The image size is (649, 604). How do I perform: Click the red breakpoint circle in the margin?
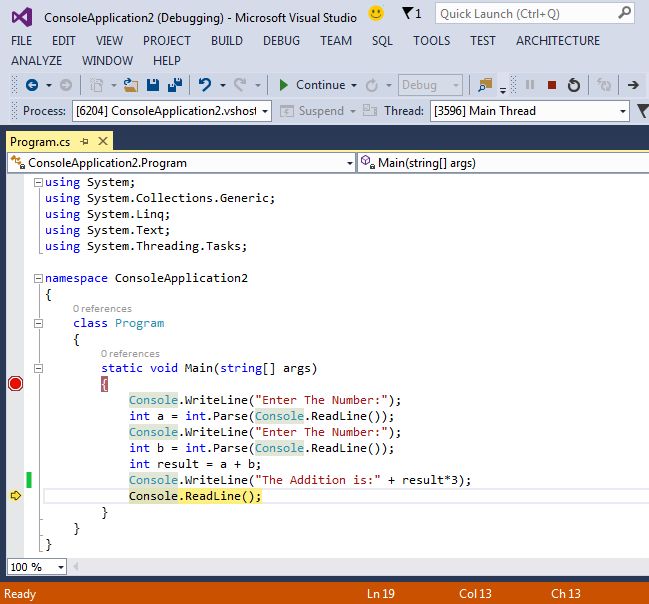click(x=15, y=384)
